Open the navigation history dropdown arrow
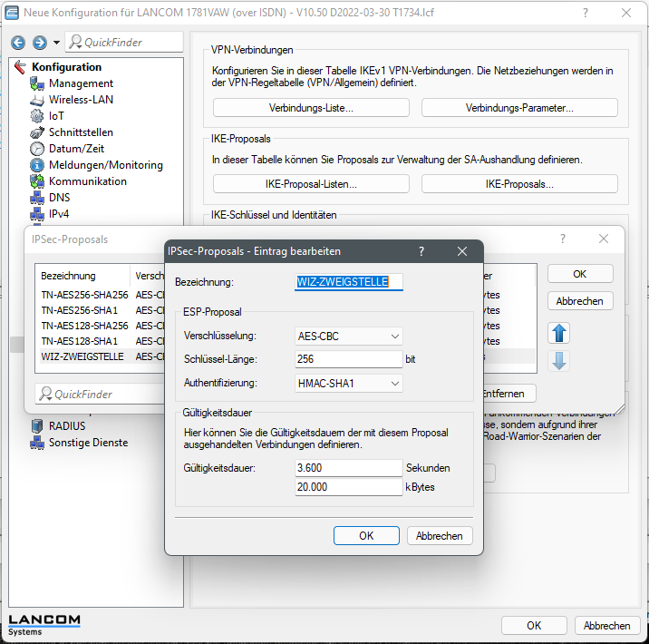This screenshot has height=644, width=649. 57,43
